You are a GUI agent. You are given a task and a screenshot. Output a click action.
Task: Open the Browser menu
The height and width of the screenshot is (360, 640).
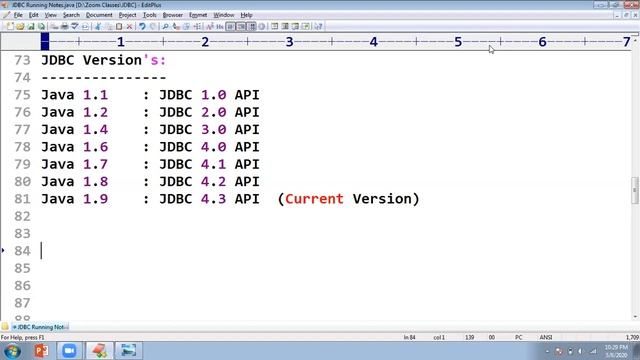[173, 15]
